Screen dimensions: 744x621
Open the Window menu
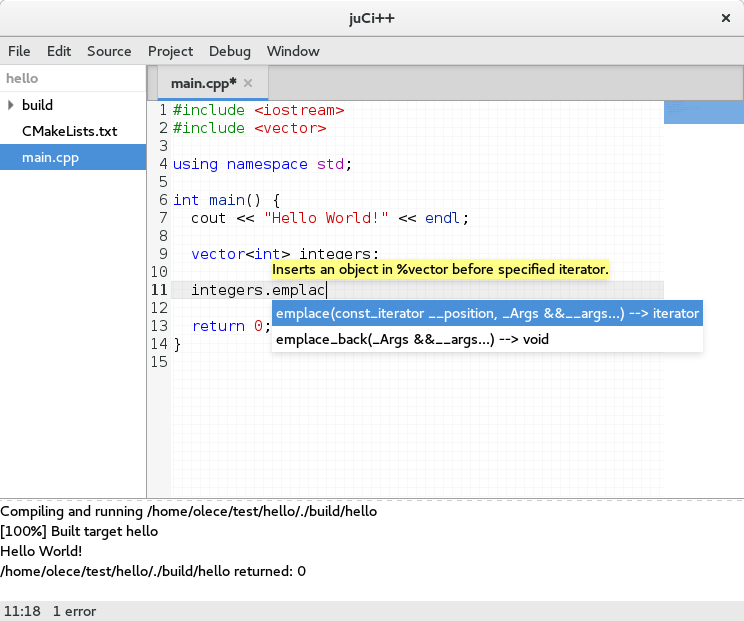293,51
